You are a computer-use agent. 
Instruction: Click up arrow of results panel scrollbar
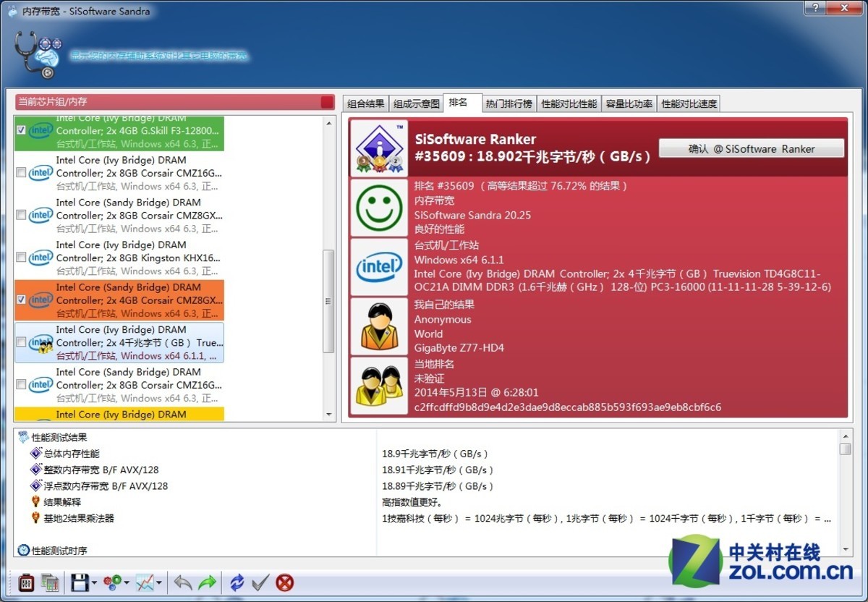[x=846, y=436]
